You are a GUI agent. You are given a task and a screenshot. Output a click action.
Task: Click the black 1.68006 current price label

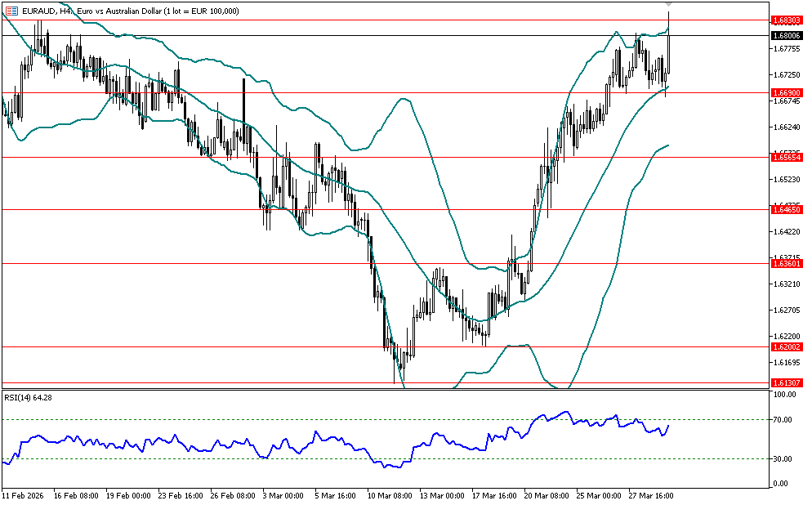coord(786,35)
